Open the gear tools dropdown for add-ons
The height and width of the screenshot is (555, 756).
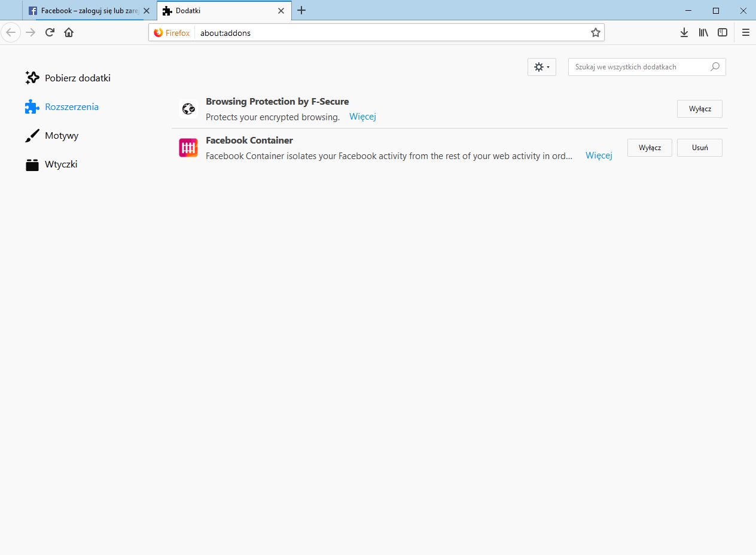pos(542,67)
